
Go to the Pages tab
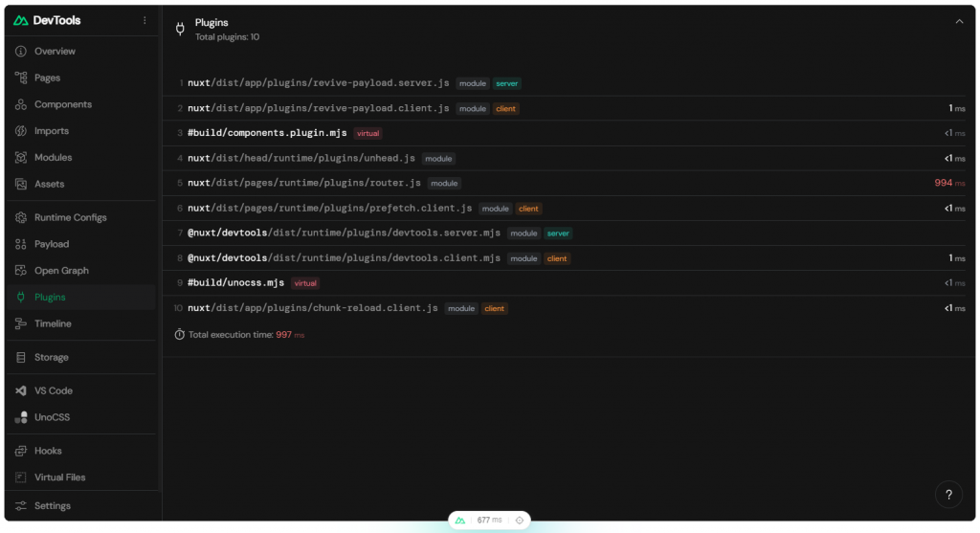pyautogui.click(x=48, y=78)
